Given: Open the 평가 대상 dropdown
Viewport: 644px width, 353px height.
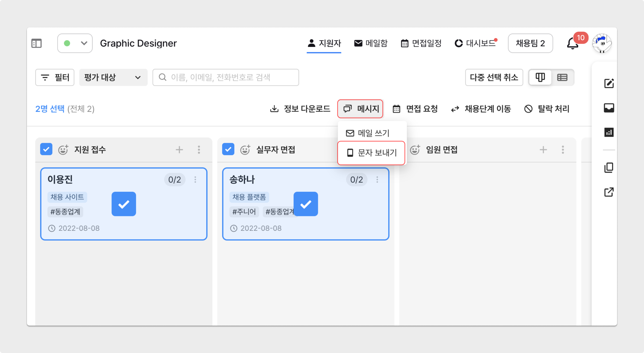Looking at the screenshot, I should (x=113, y=77).
